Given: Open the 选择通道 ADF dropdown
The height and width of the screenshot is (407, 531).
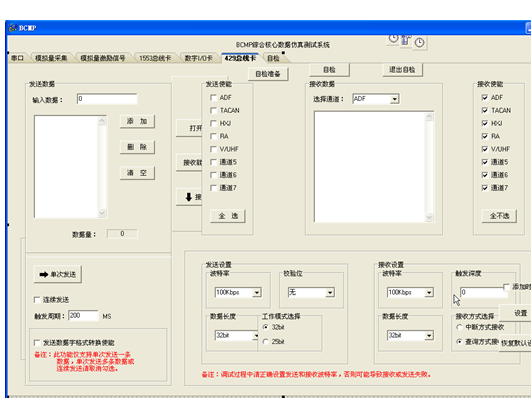Looking at the screenshot, I should point(395,99).
